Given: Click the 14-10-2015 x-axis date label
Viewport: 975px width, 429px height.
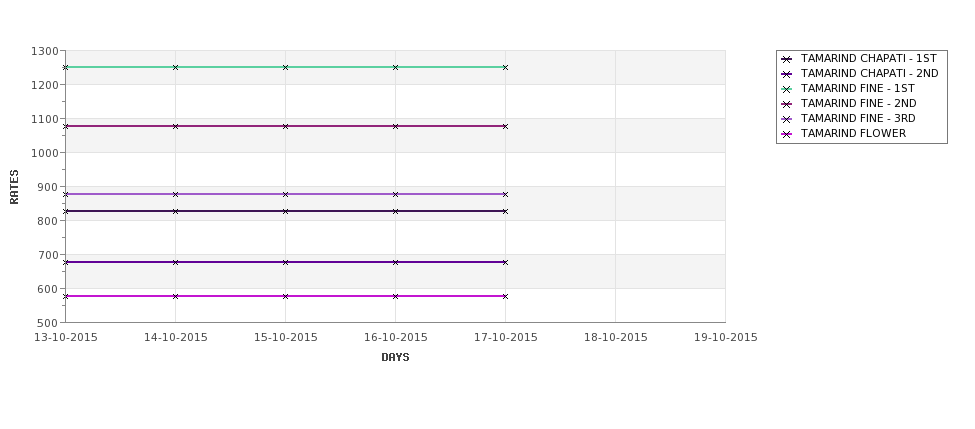Looking at the screenshot, I should click(175, 338).
